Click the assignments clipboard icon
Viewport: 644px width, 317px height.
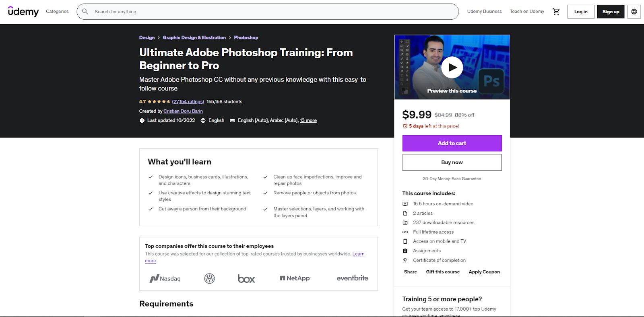click(405, 251)
